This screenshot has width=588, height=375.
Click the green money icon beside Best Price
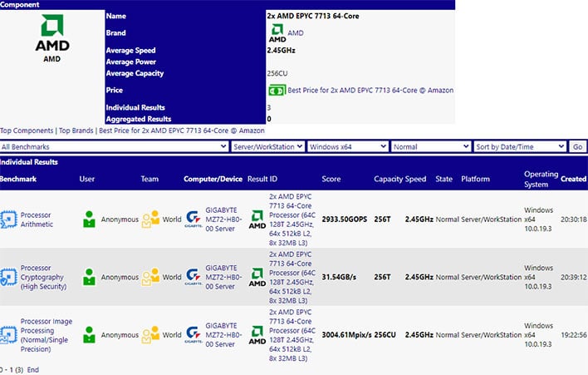point(277,91)
